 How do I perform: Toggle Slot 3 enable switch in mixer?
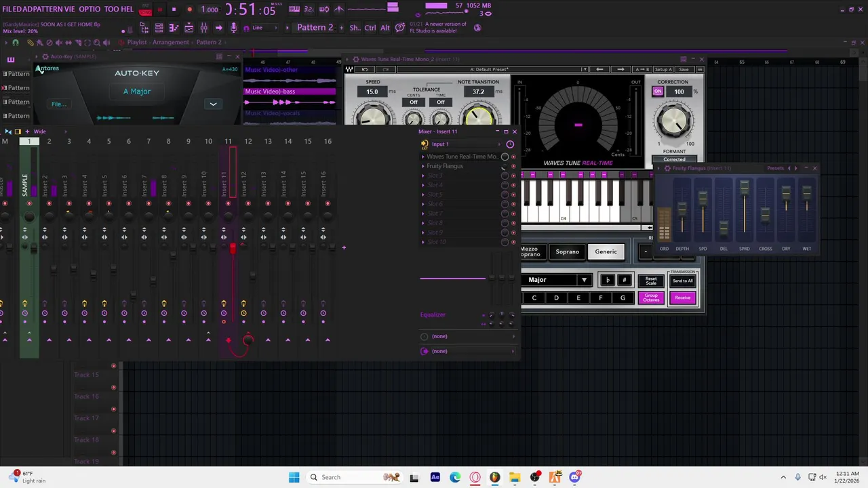coord(513,176)
